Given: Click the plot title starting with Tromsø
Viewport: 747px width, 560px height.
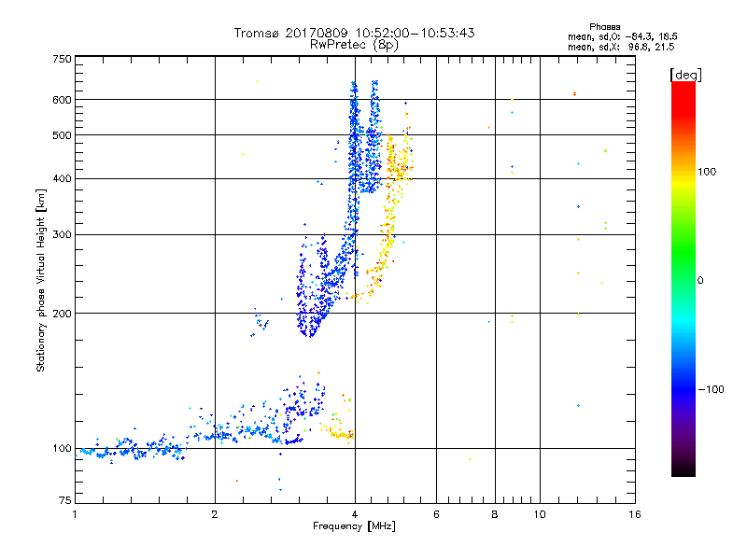Looking at the screenshot, I should pyautogui.click(x=354, y=33).
